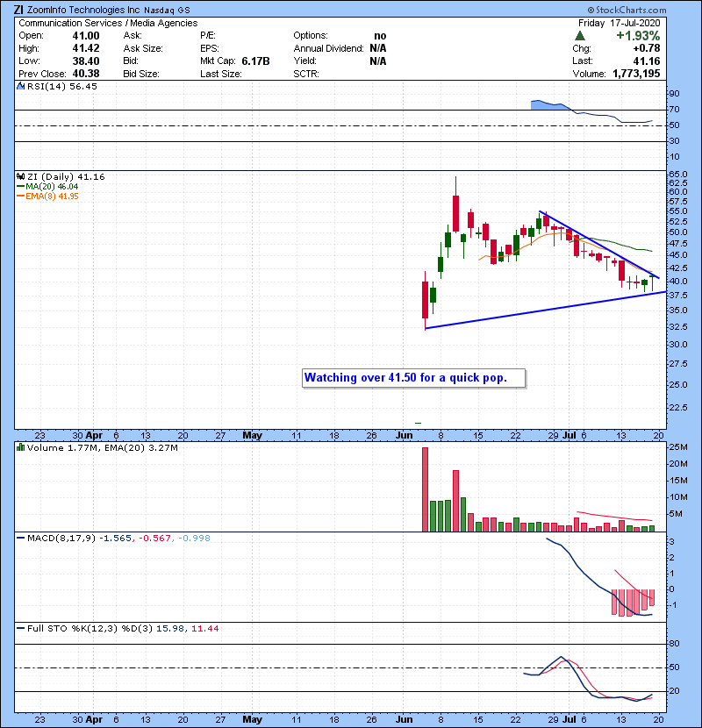Click the green up arrow change indicator
The width and height of the screenshot is (702, 728).
click(579, 36)
